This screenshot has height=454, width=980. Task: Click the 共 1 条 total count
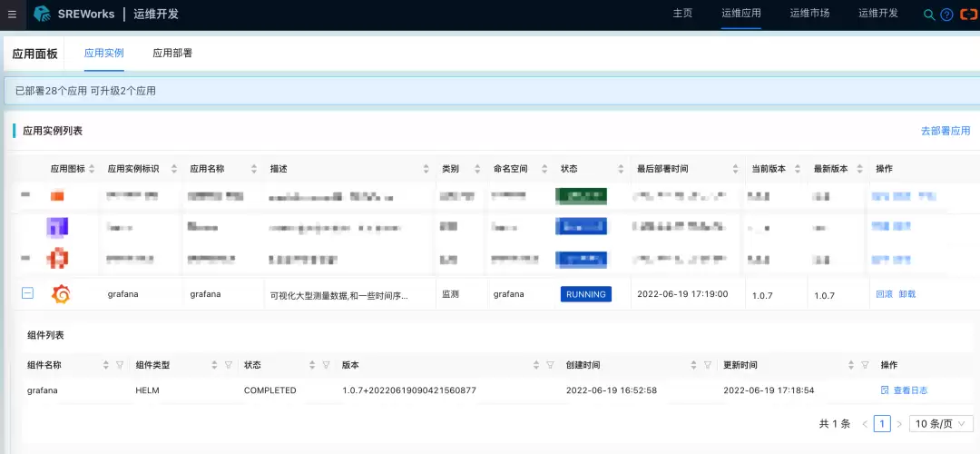pos(835,424)
